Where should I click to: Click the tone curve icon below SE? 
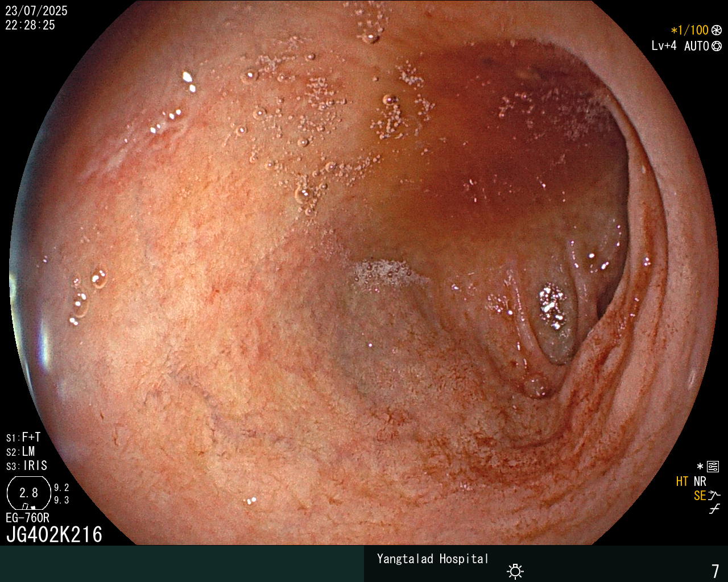(714, 509)
